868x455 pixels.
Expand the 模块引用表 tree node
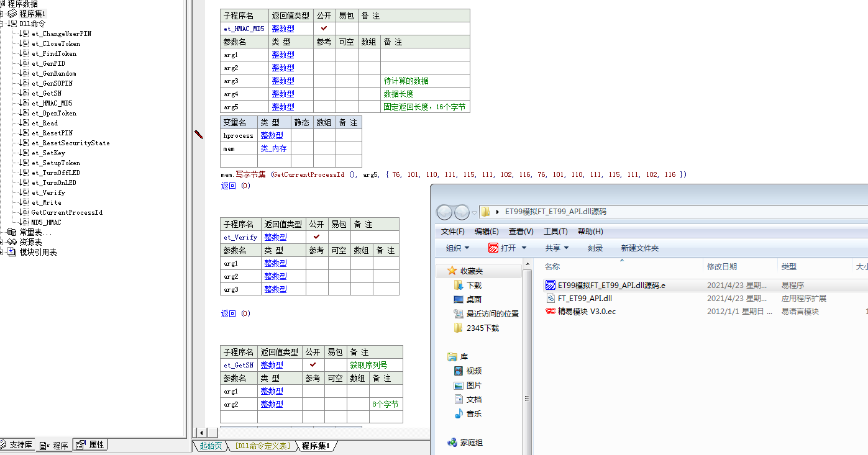(x=2, y=252)
